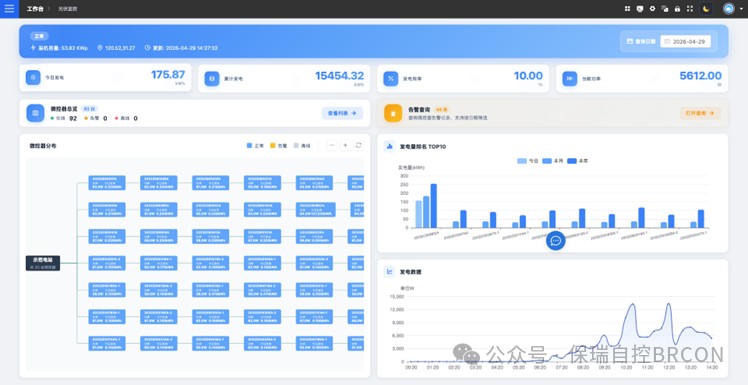Click the 12:20 peak on generation curve

coord(668,304)
